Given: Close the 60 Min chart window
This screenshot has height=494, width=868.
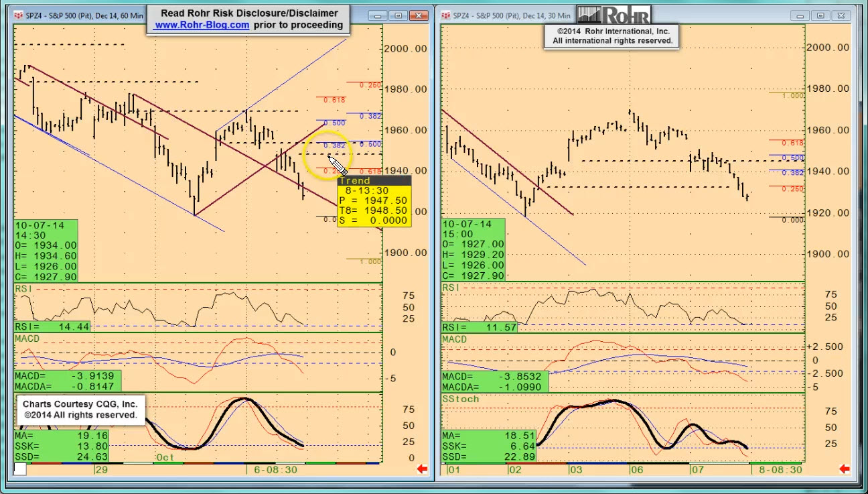Looking at the screenshot, I should pyautogui.click(x=419, y=15).
